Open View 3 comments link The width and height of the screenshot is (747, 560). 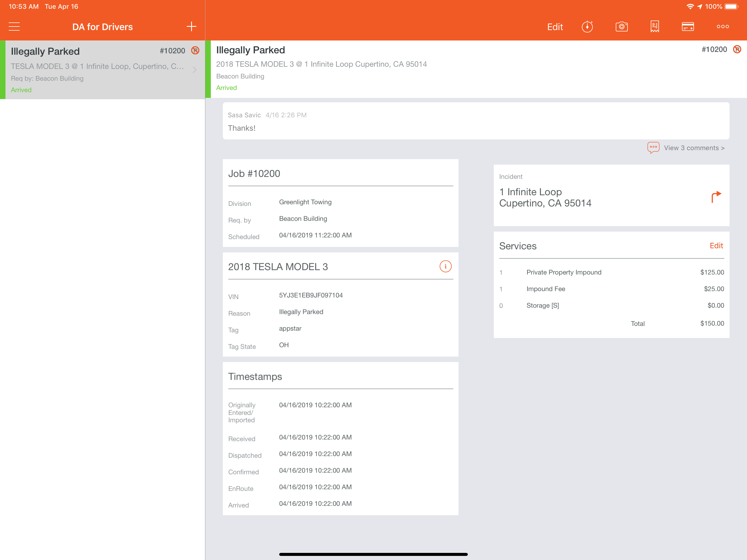pos(694,148)
